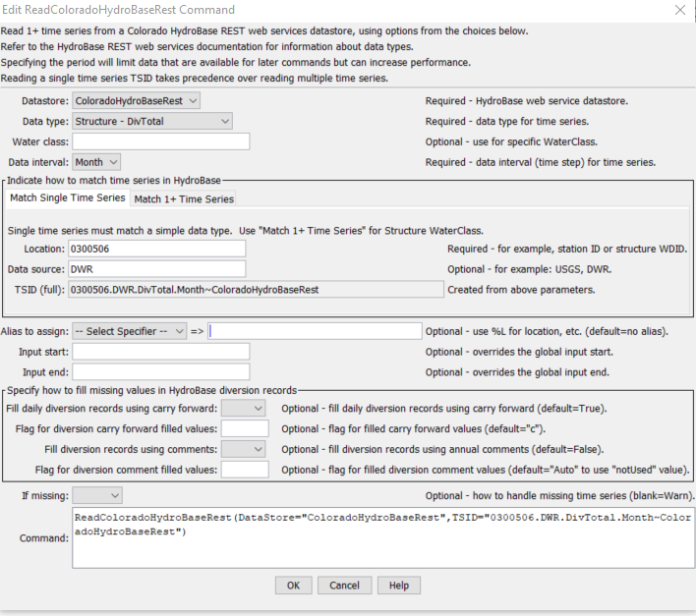This screenshot has height=616, width=696.
Task: Open the Datastore dropdown
Action: [136, 100]
